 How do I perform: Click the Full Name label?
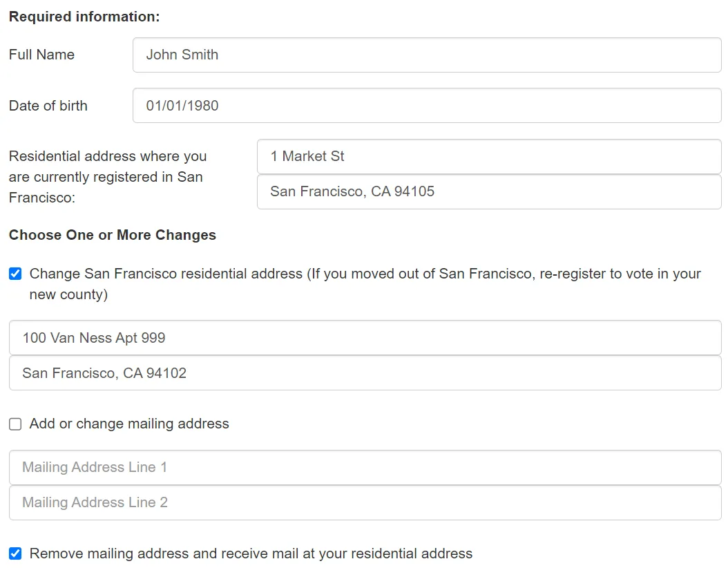coord(41,55)
